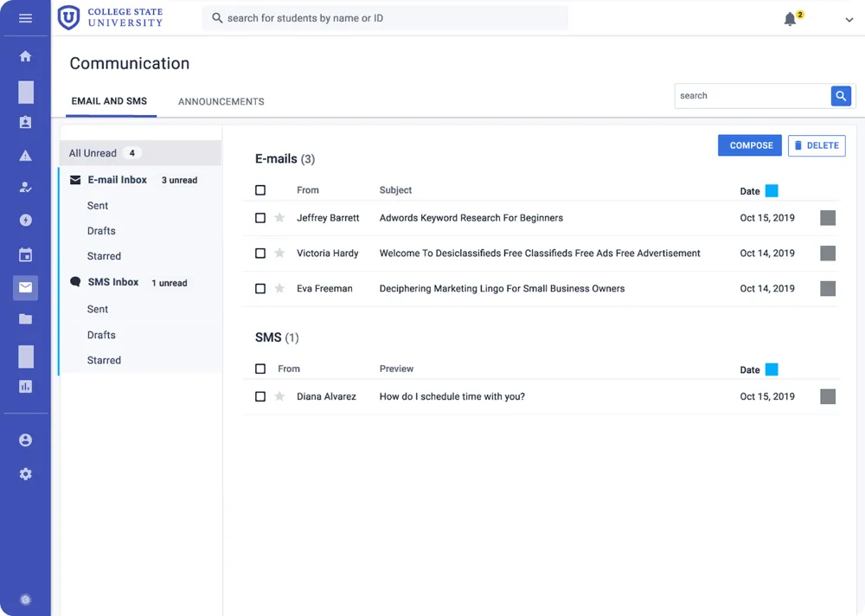This screenshot has width=865, height=616.
Task: Open email 'Adwords Keyword Research For Beginners'
Action: pyautogui.click(x=471, y=217)
